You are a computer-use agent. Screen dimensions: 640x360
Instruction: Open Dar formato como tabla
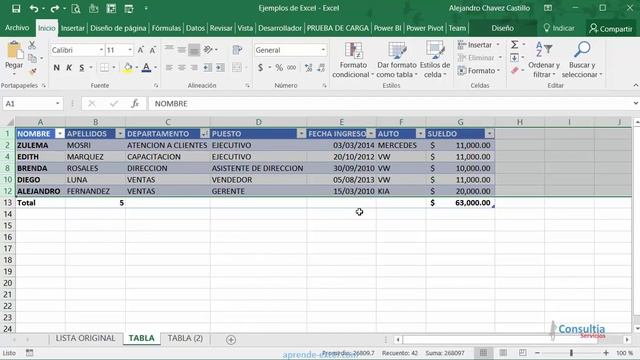pyautogui.click(x=396, y=60)
